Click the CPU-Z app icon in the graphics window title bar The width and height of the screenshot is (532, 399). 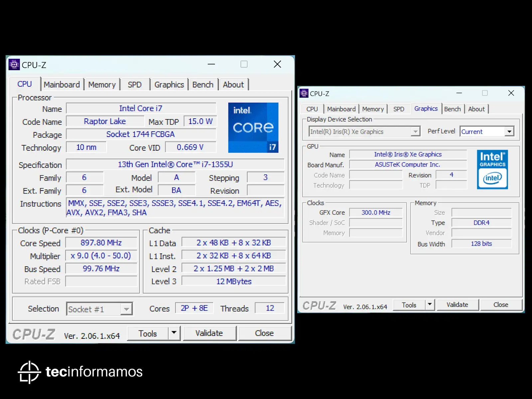pyautogui.click(x=304, y=93)
